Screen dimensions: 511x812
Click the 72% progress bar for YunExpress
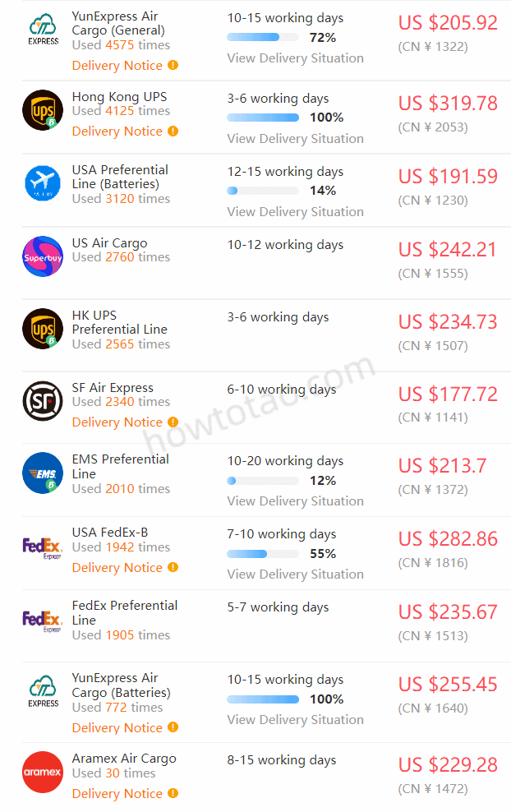point(263,37)
